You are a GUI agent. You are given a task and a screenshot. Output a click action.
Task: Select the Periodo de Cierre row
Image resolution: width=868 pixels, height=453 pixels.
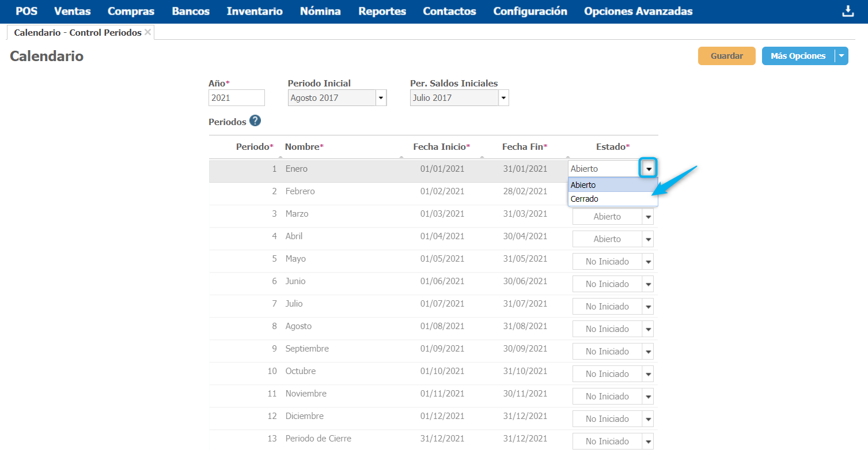[318, 439]
